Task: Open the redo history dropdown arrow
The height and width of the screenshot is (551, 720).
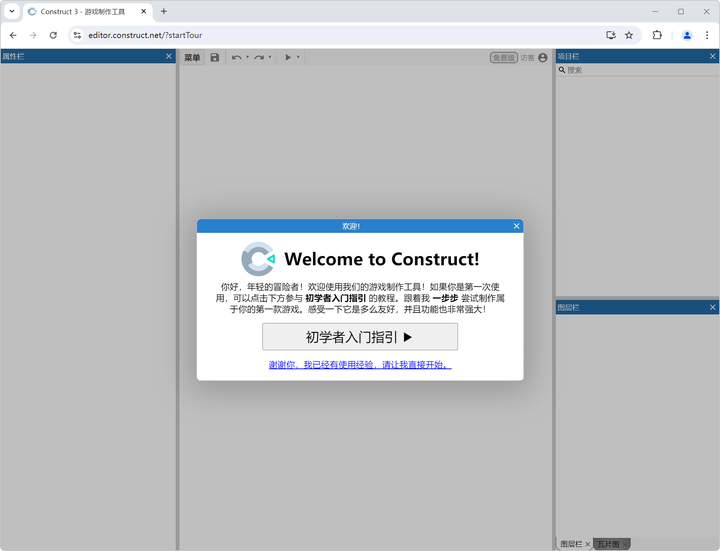Action: coord(270,57)
